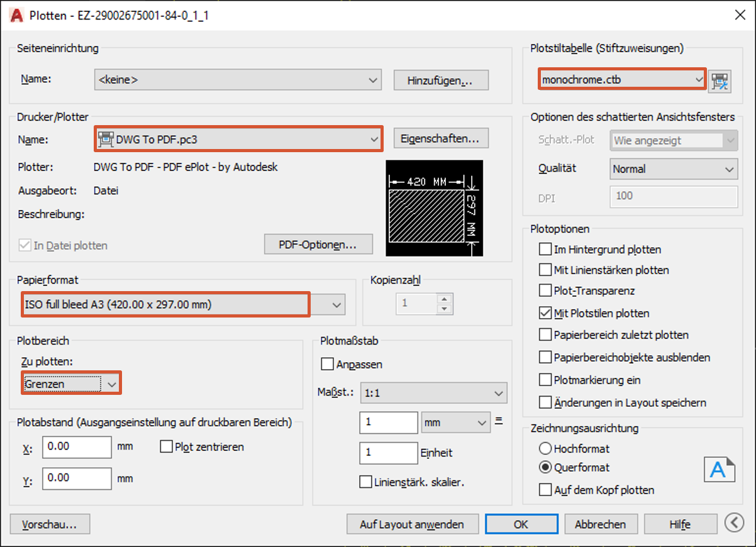Viewport: 756px width, 547px height.
Task: Open the monochrome.ctb plot style dropdown
Action: 621,80
